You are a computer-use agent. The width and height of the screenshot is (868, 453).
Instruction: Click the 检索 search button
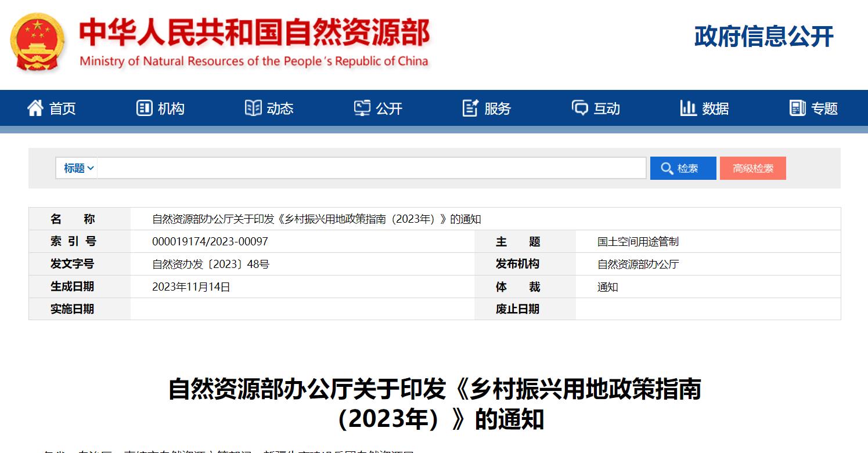coord(683,168)
